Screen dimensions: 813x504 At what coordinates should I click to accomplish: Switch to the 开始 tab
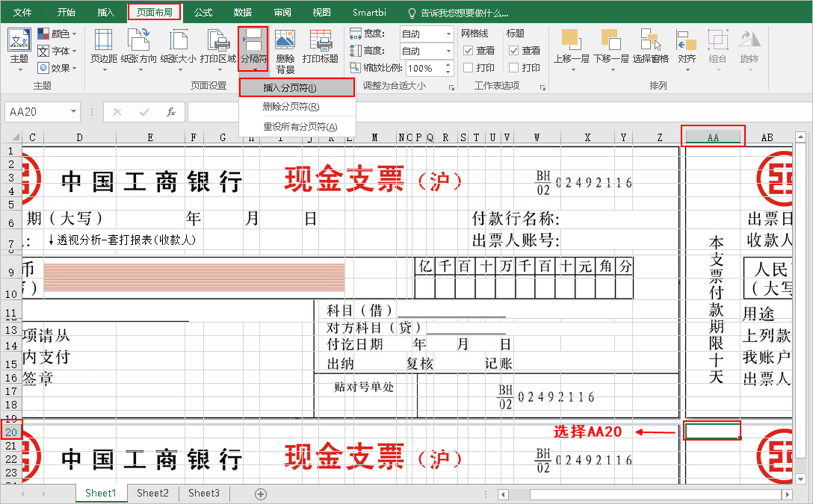click(x=66, y=13)
